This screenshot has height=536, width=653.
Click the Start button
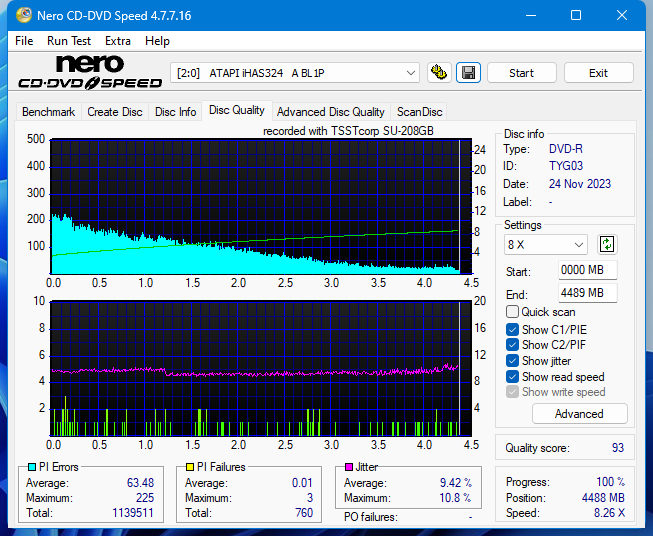[521, 73]
